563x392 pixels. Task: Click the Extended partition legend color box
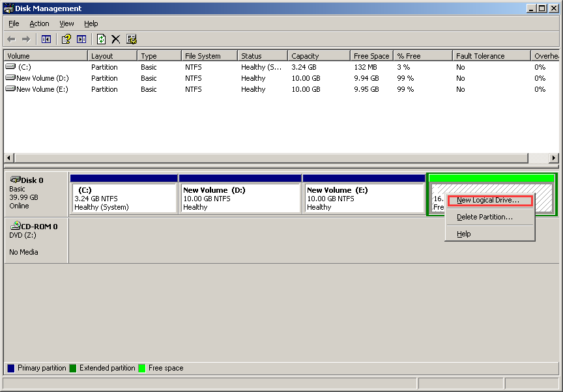[73, 369]
